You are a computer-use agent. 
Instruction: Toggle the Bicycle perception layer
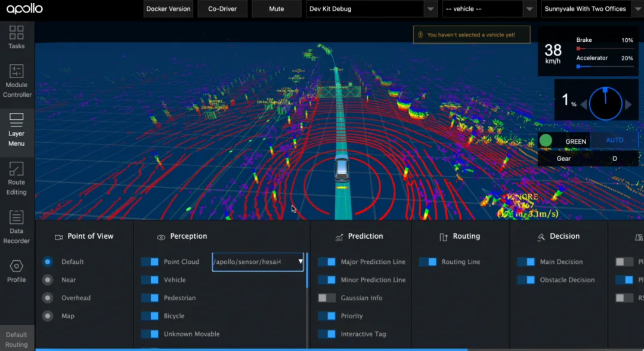(150, 316)
